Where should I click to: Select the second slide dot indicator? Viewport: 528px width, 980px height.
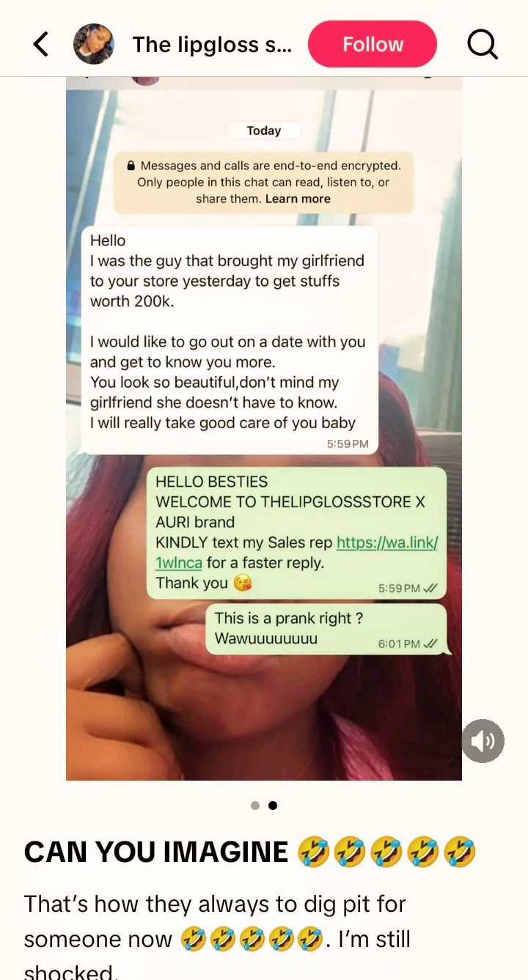[x=273, y=805]
